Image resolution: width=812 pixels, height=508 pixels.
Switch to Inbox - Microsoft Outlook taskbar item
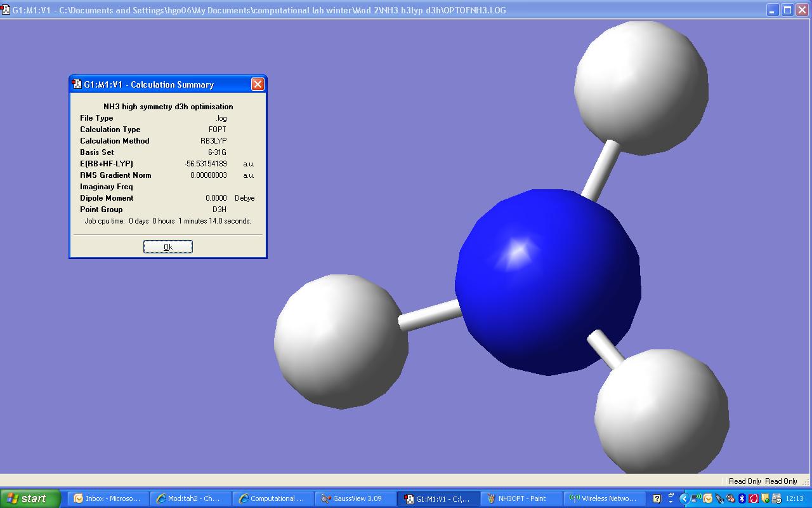107,498
